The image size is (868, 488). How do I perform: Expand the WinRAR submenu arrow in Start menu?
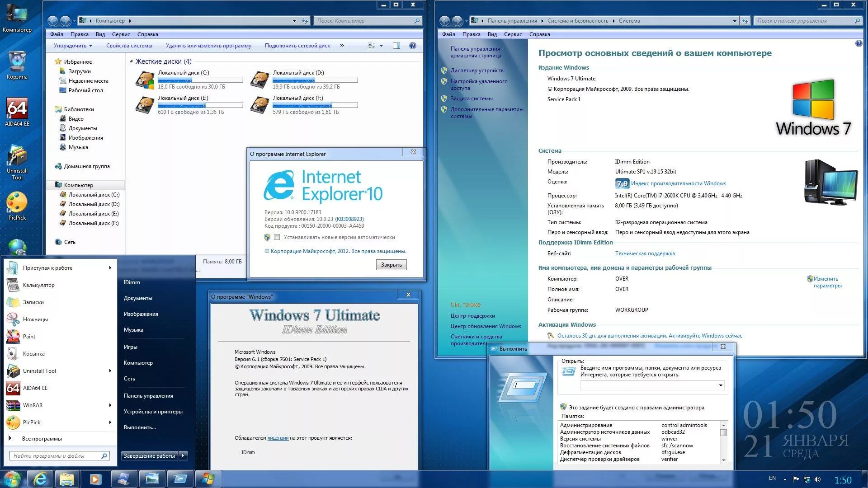(110, 405)
